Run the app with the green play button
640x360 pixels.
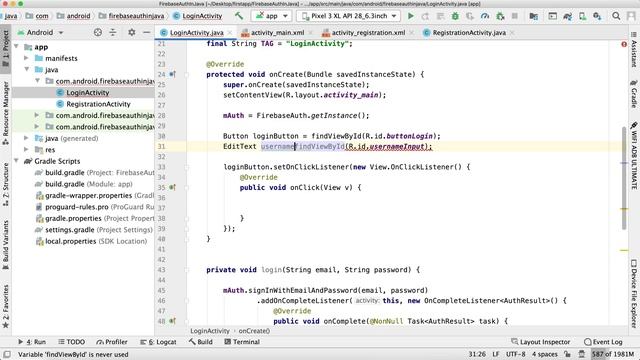pos(411,16)
